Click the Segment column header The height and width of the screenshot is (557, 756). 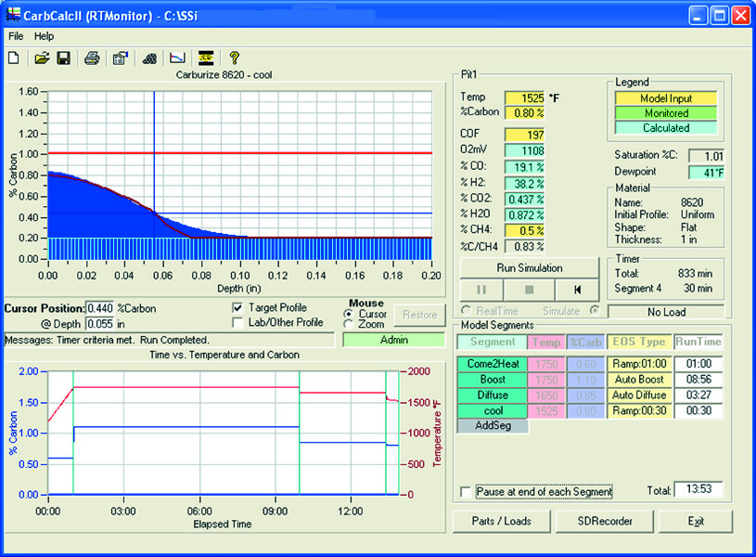493,342
